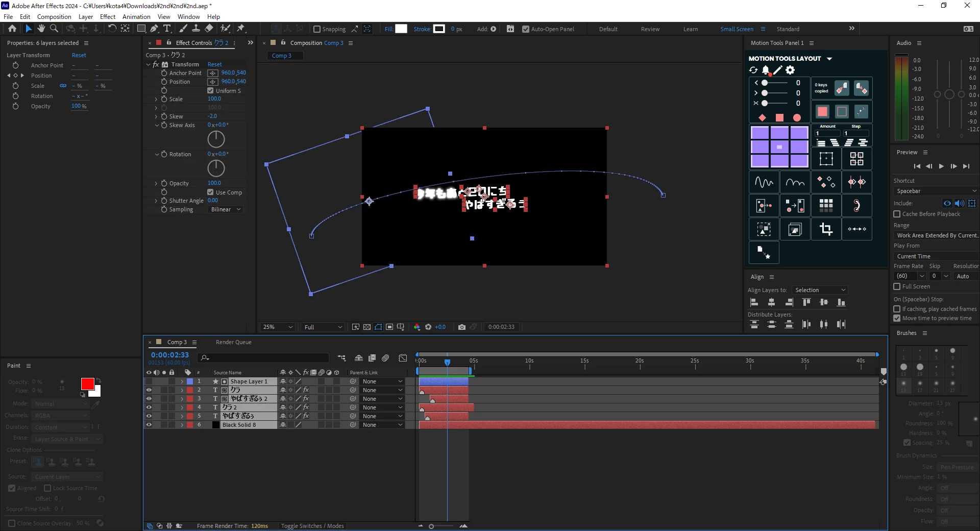Select the Home tool icon

tap(12, 29)
